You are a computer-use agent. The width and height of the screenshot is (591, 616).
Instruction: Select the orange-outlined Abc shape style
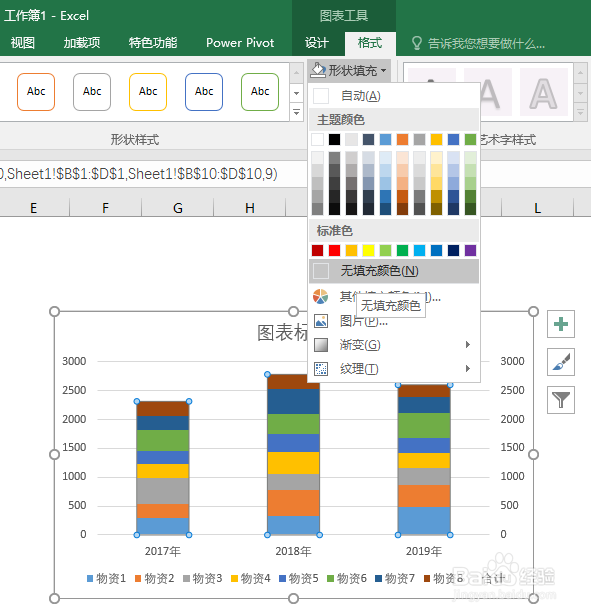[36, 92]
